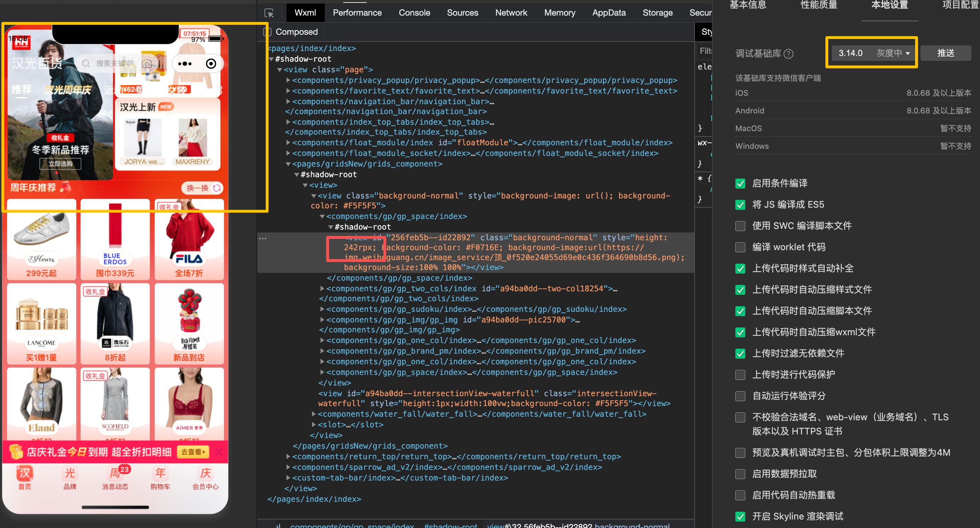Click the help icon beside 调试基础库
980x528 pixels.
(789, 54)
